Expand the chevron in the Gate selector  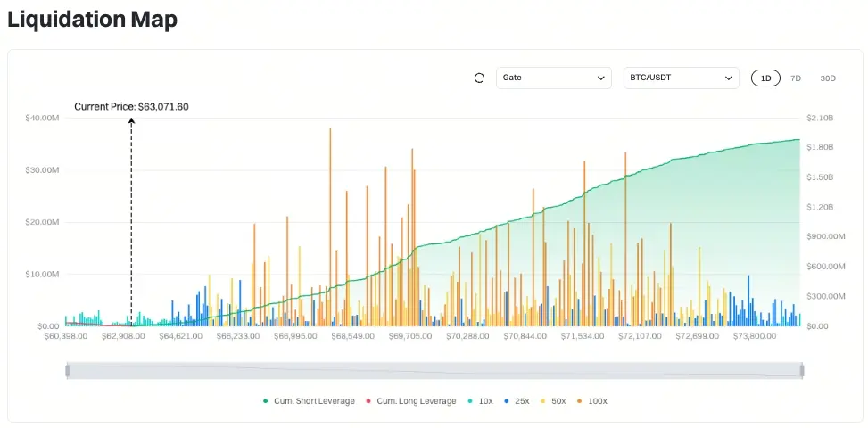pyautogui.click(x=600, y=78)
